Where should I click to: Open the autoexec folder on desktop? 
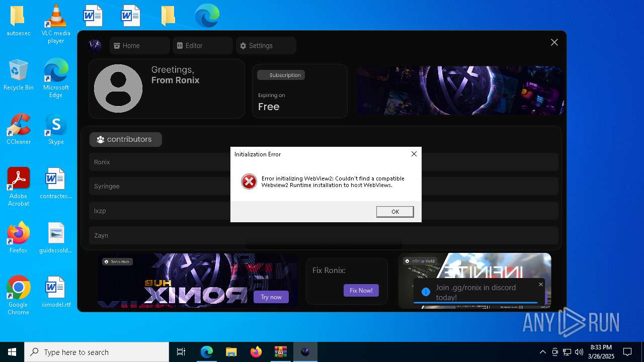pos(18,21)
